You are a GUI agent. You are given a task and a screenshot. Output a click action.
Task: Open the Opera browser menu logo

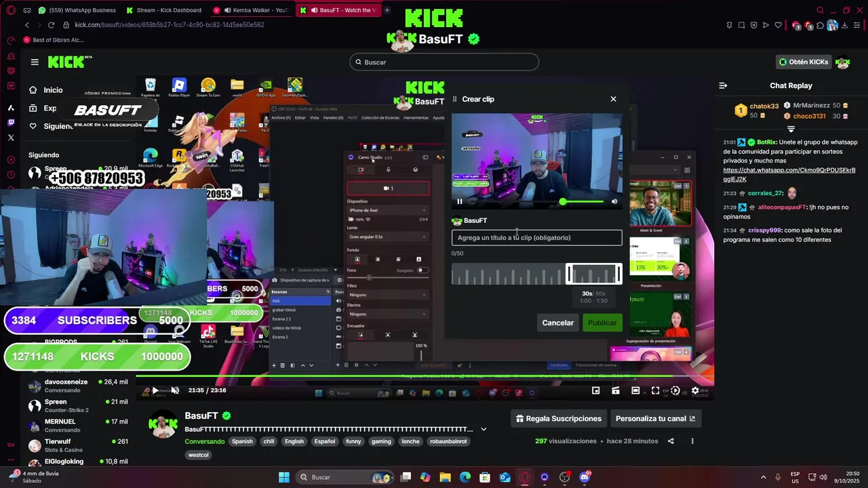tap(11, 10)
